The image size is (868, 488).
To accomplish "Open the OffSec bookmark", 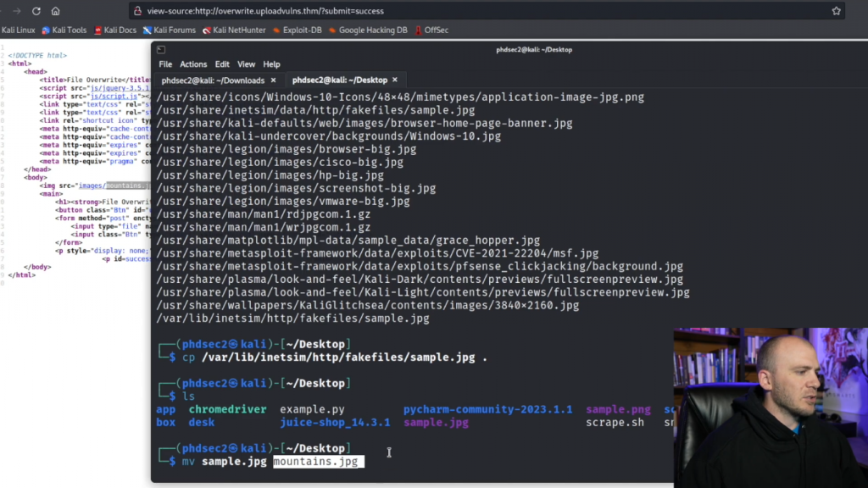I will click(x=431, y=30).
